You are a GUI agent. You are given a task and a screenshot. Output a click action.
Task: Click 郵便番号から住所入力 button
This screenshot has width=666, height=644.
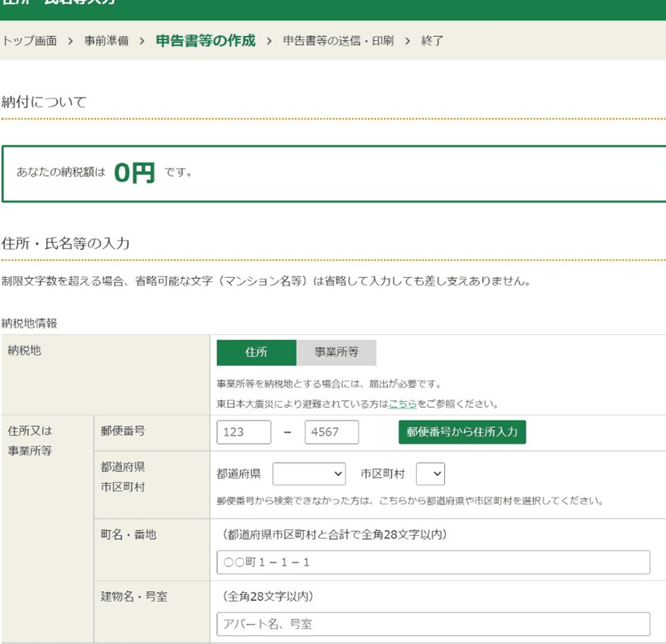click(x=462, y=433)
